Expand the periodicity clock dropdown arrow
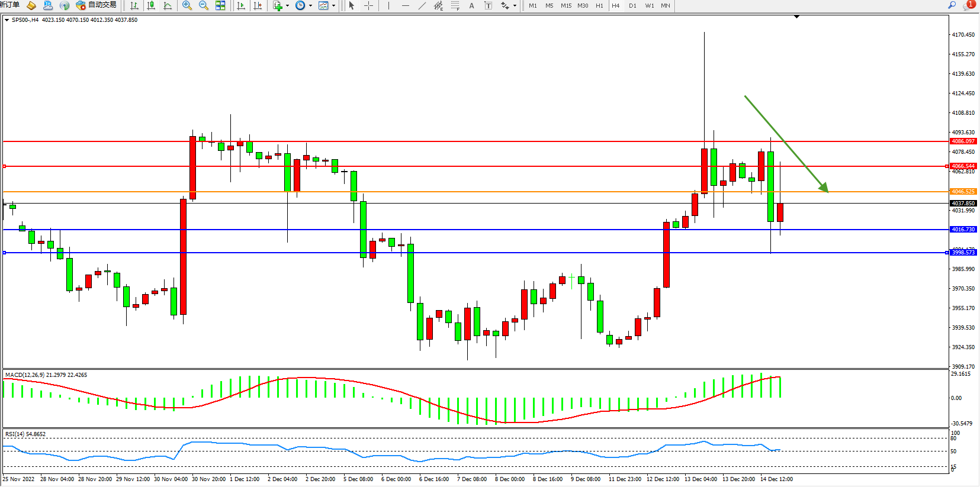 point(310,5)
